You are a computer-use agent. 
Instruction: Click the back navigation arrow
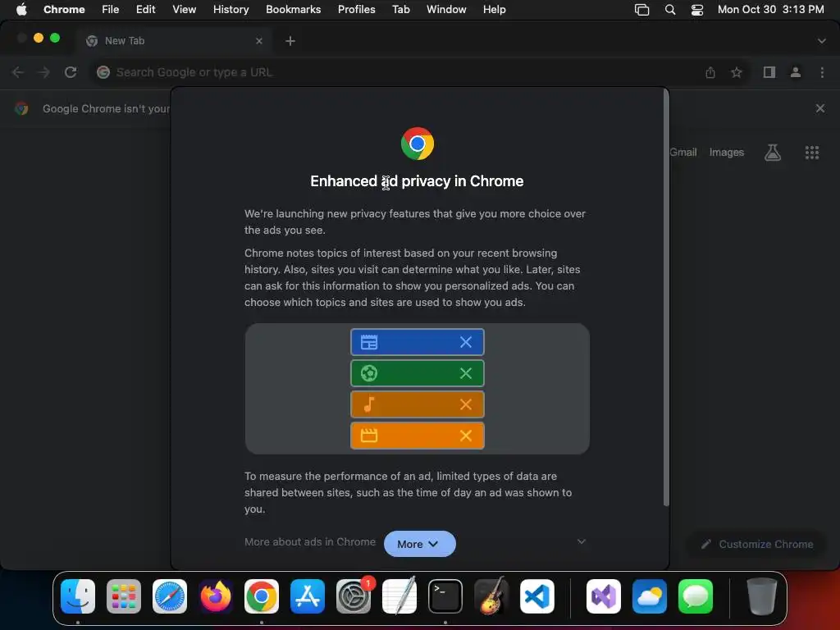tap(18, 72)
